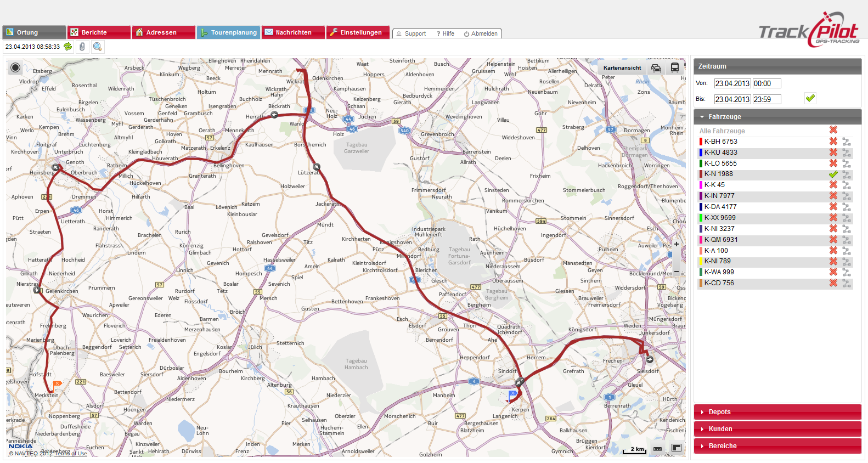Image resolution: width=868 pixels, height=463 pixels.
Task: Toggle the overview minimap icon
Action: coord(677,448)
